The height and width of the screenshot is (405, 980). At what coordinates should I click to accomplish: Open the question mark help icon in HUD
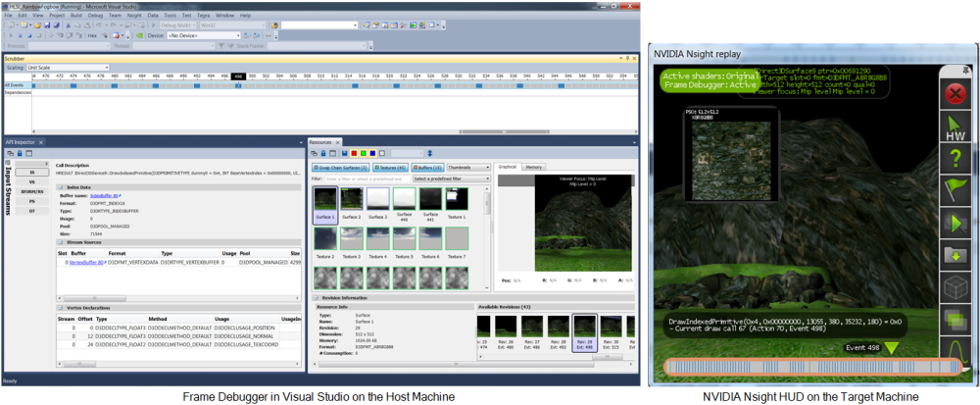955,158
